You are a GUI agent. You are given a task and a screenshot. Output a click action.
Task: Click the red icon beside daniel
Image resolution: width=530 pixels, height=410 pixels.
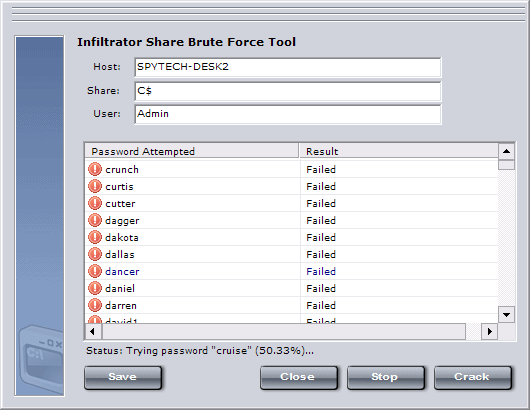(x=95, y=288)
